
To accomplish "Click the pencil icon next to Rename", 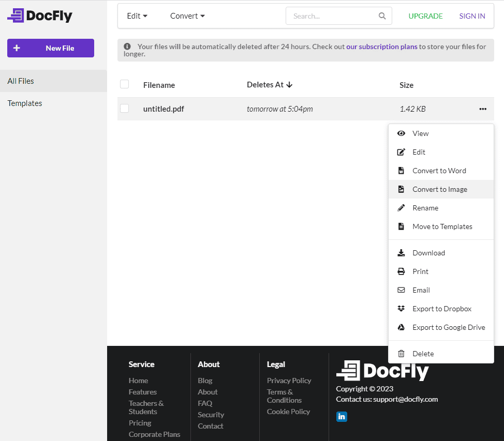I will [401, 208].
